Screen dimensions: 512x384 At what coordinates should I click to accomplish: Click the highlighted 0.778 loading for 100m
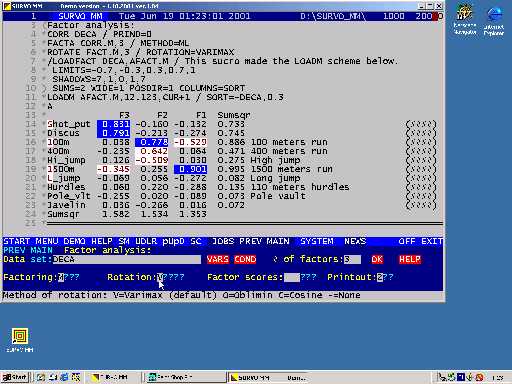pyautogui.click(x=152, y=142)
